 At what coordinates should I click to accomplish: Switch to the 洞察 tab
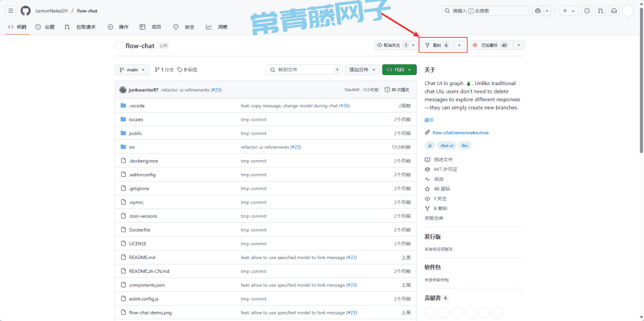point(217,27)
